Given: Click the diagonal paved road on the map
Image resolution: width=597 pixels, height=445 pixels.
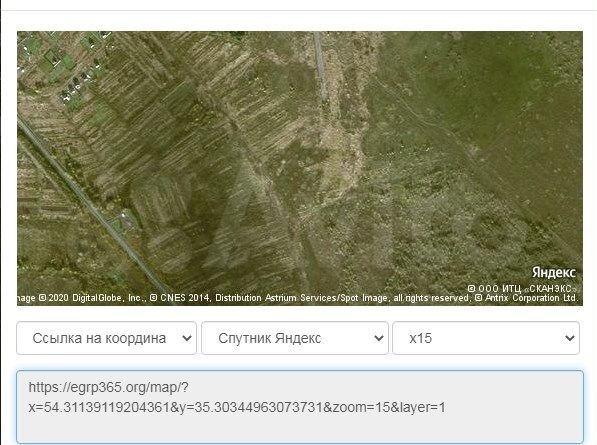Looking at the screenshot, I should click(x=91, y=207).
